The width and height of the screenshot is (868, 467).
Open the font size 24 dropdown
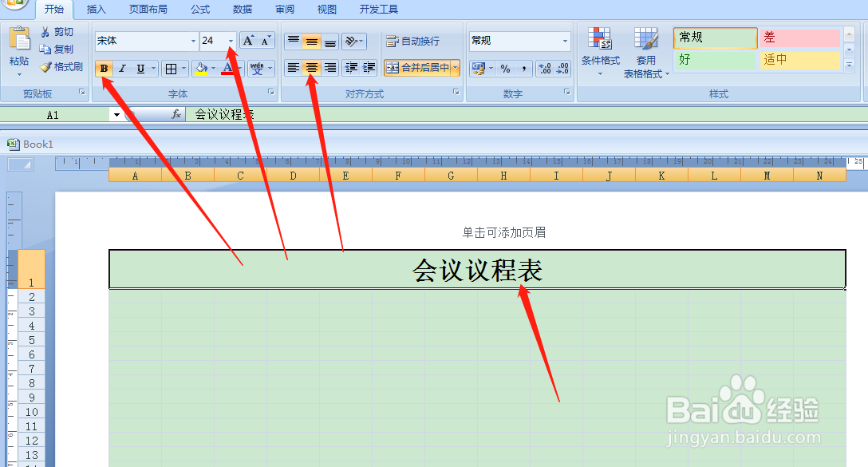(x=231, y=41)
